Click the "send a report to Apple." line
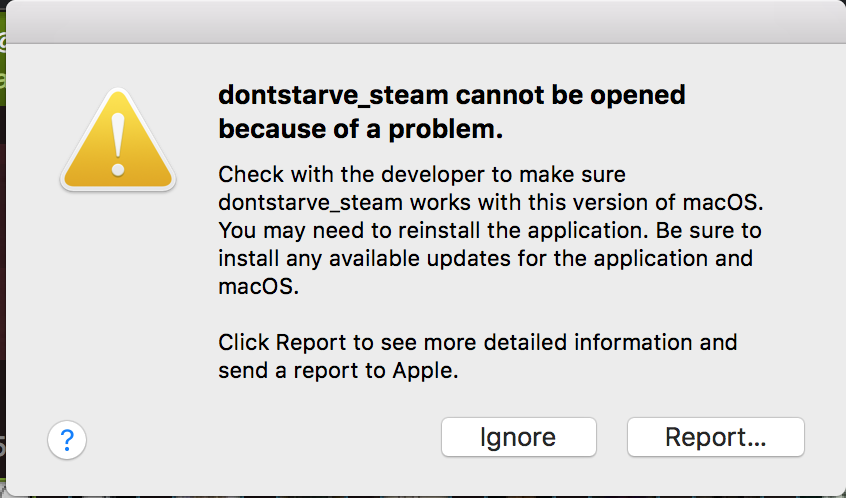Screen dimensions: 846x498 338,371
